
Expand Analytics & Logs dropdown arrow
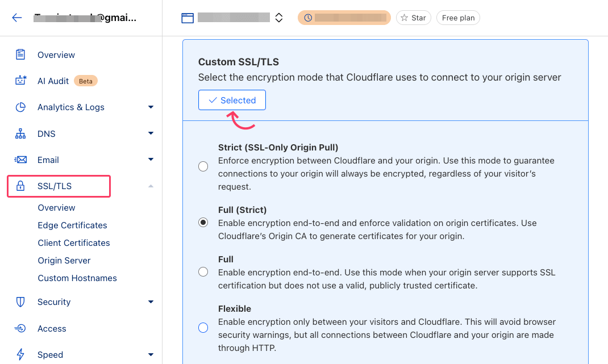(x=151, y=107)
